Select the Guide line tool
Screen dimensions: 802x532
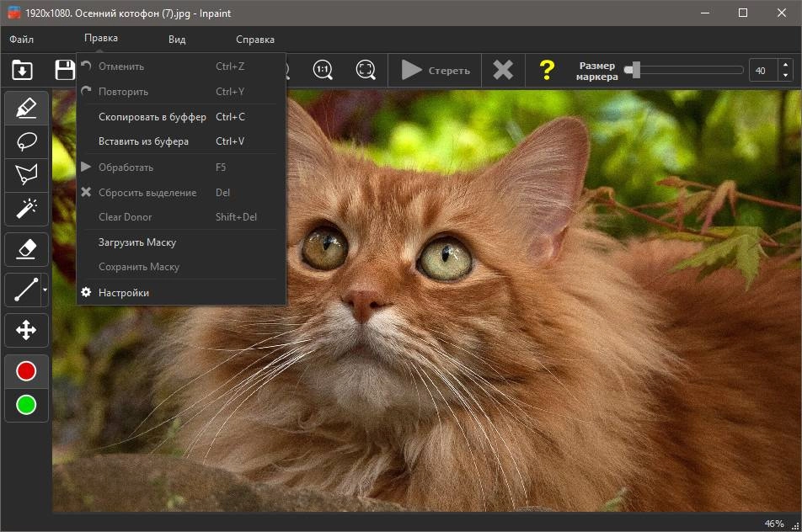(x=24, y=290)
